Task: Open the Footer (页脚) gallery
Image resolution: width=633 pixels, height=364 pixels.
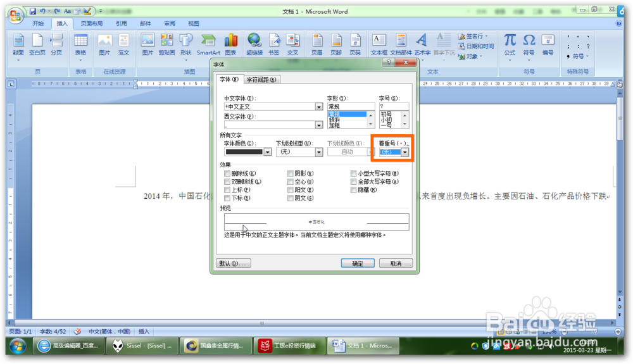Action: click(x=336, y=44)
